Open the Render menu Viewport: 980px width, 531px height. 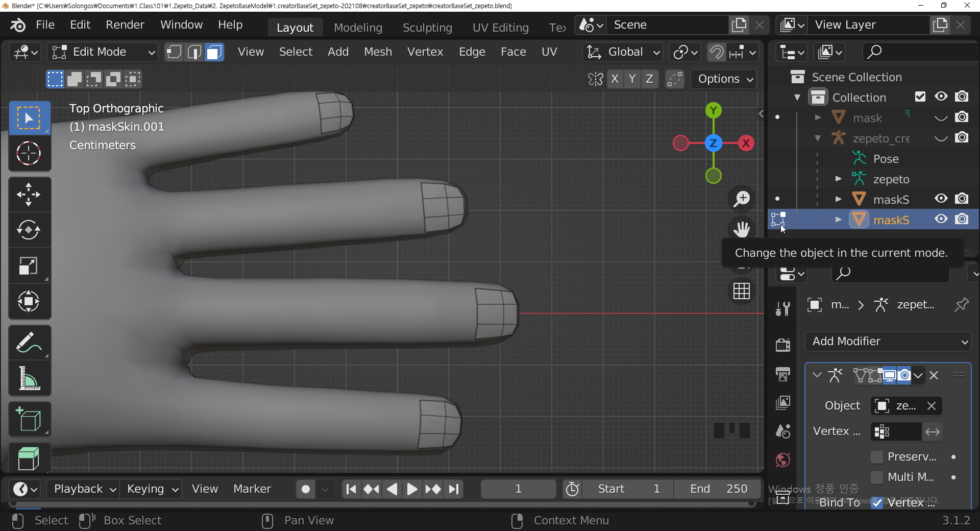coord(125,25)
